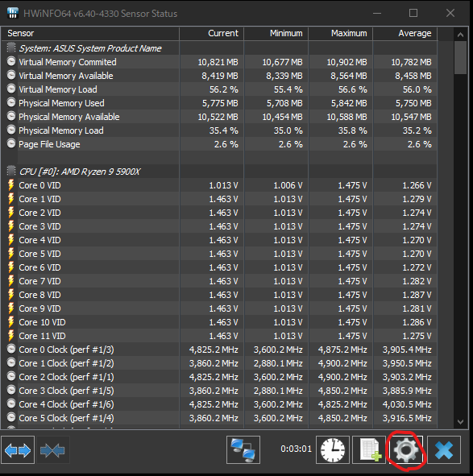The image size is (473, 476).
Task: Select the Core 2 VID row label
Action: coord(39,213)
